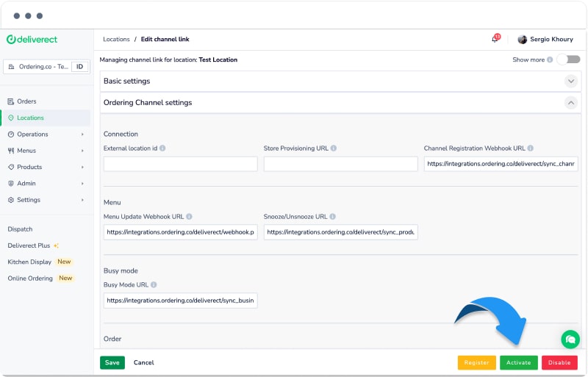Click the Operations sidebar icon
The height and width of the screenshot is (377, 588).
pyautogui.click(x=11, y=134)
